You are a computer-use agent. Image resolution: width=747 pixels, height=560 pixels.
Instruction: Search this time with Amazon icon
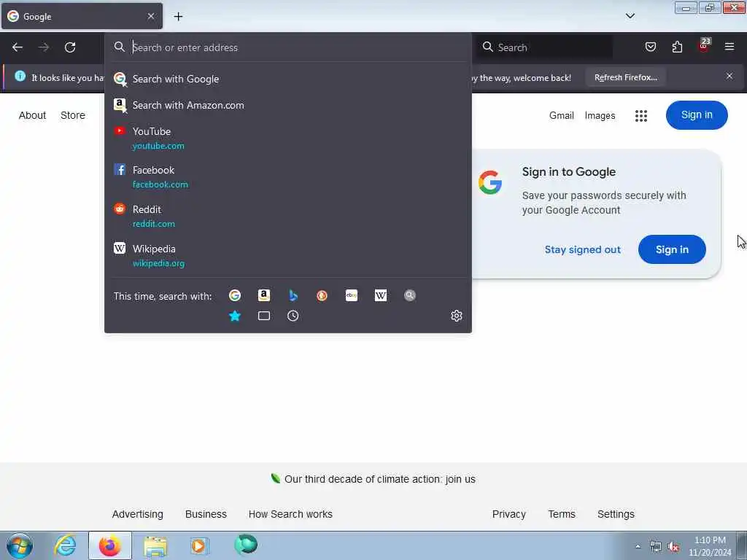click(264, 296)
